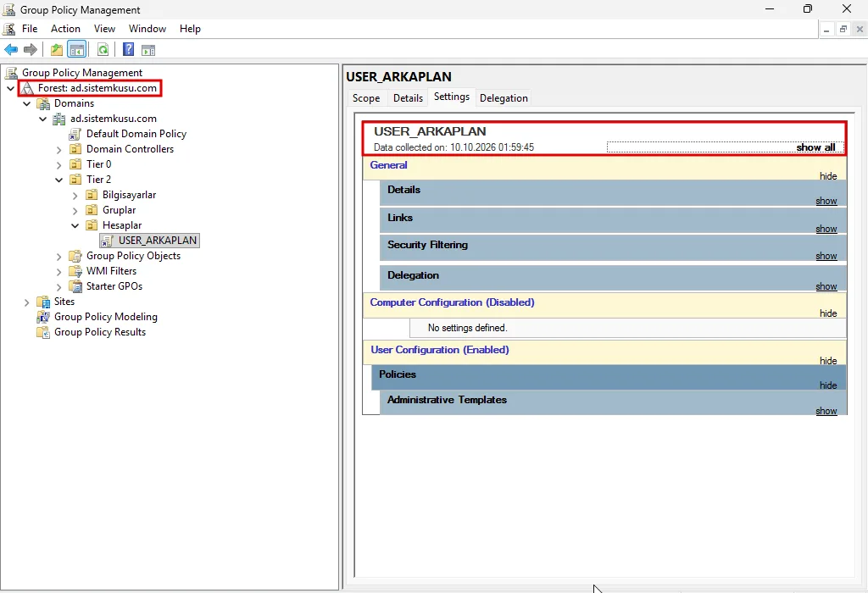
Task: Expand the Sites node
Action: [x=26, y=302]
